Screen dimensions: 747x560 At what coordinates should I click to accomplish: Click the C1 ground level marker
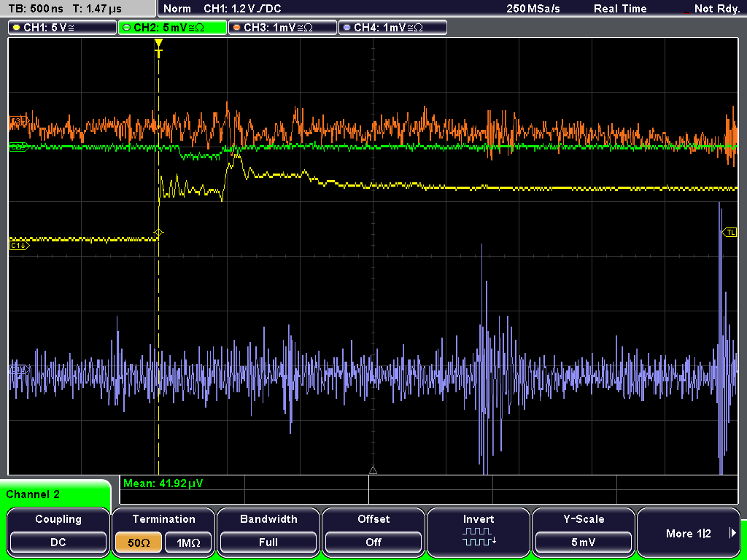coord(20,246)
